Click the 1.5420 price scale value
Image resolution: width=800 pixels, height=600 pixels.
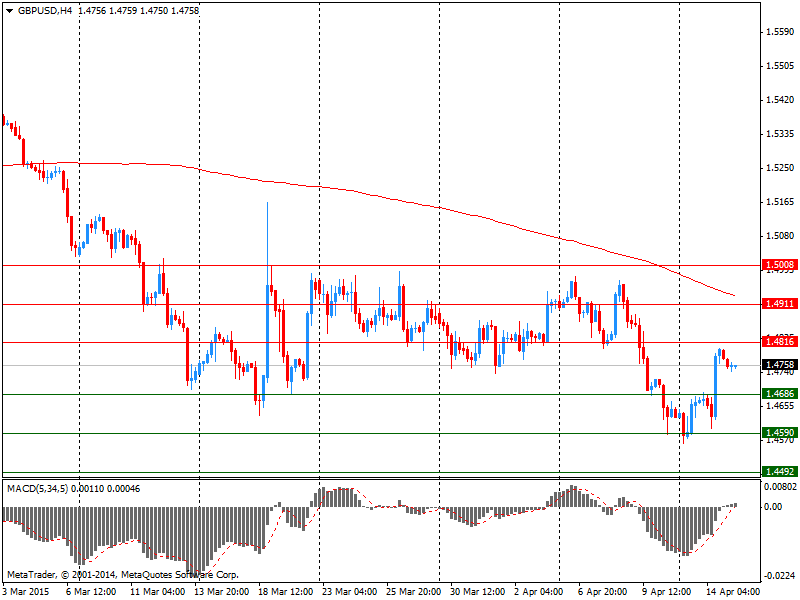tap(781, 99)
